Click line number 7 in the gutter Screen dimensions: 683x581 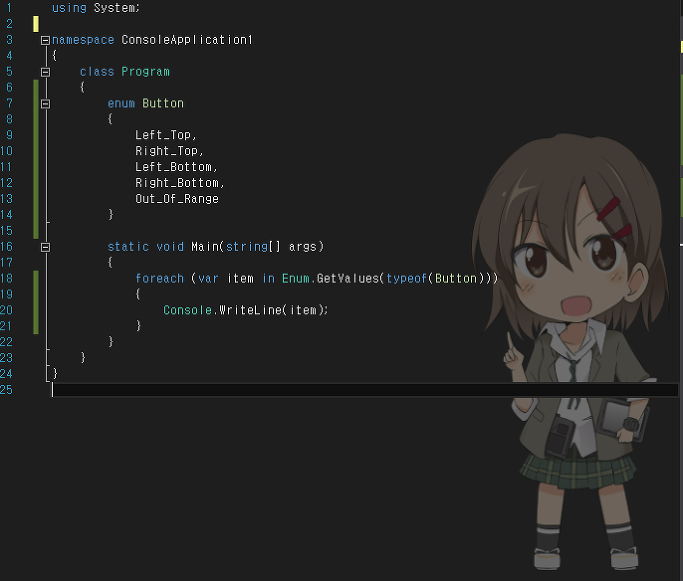pos(9,103)
